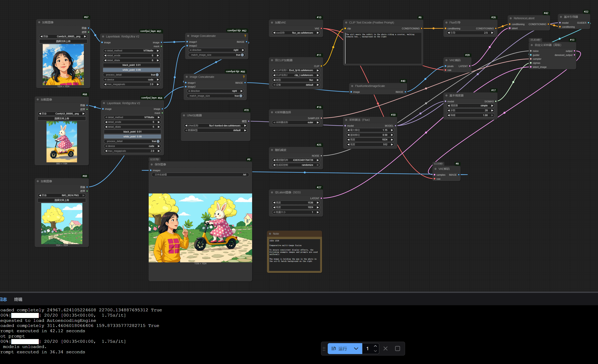The width and height of the screenshot is (598, 364).
Task: Collapse the 加载VAE node
Action: [272, 22]
